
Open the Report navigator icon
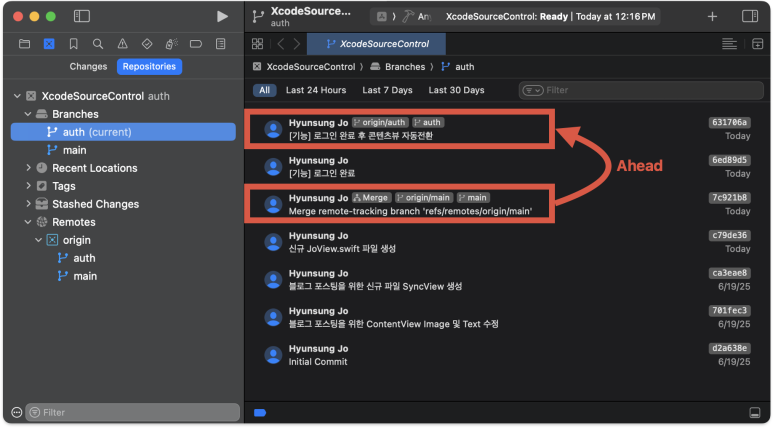(220, 44)
